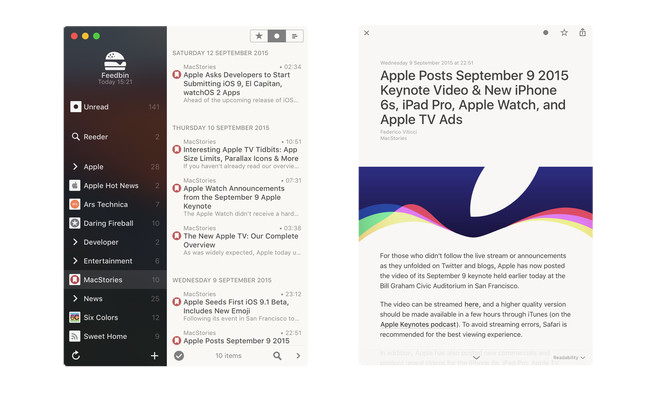
Task: Show starred articles filter
Action: point(259,36)
